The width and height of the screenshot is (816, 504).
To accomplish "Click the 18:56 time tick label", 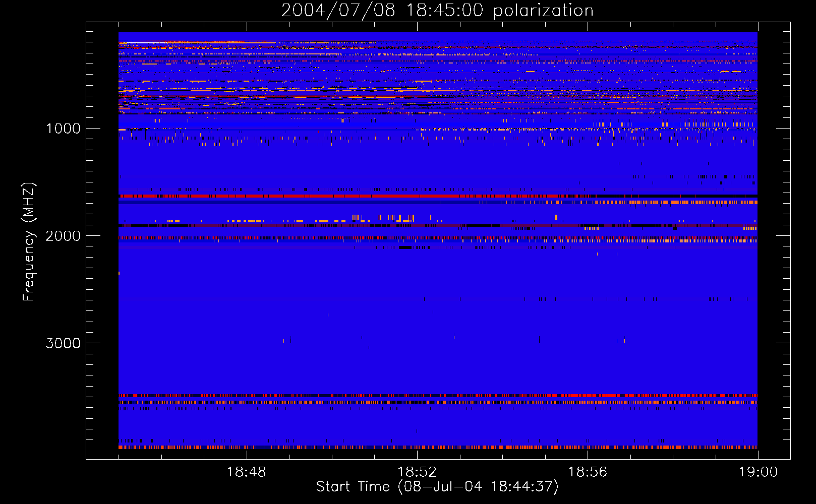I will tap(588, 472).
